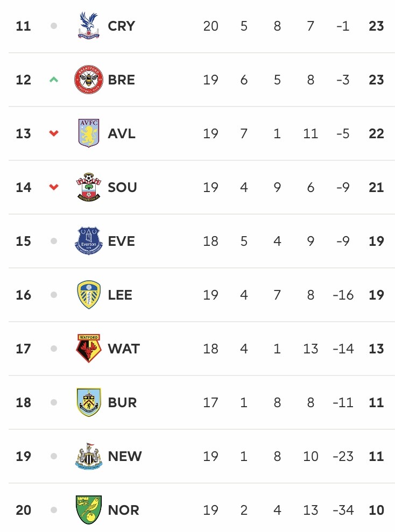Click Leeds' 19 points total
The width and height of the screenshot is (395, 532).
tap(376, 295)
